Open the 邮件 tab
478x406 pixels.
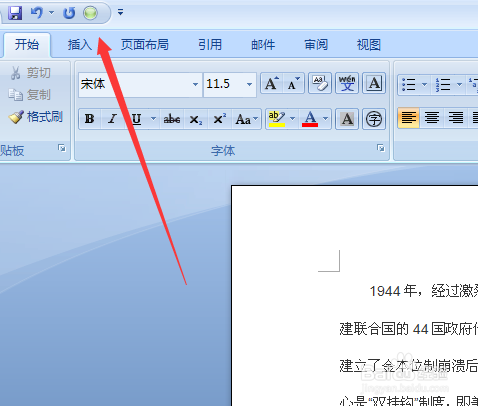[263, 44]
